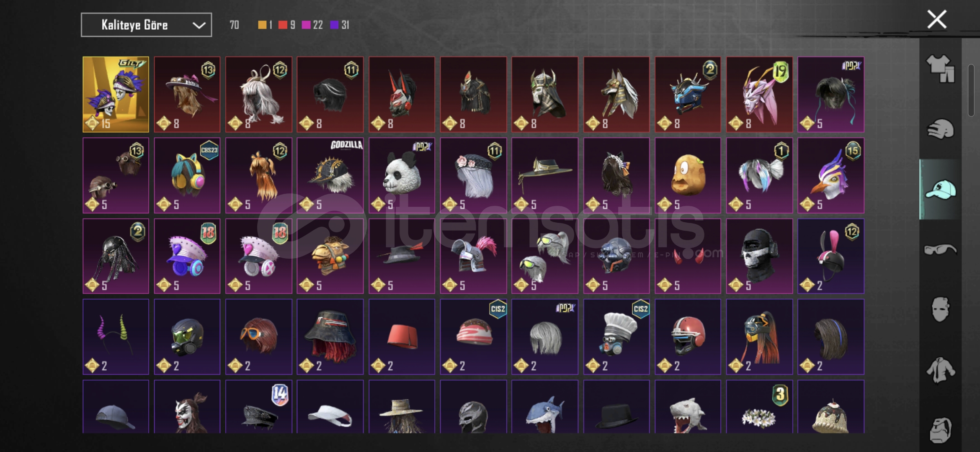
Task: Open the outfits category icon in sidebar
Action: 940,69
